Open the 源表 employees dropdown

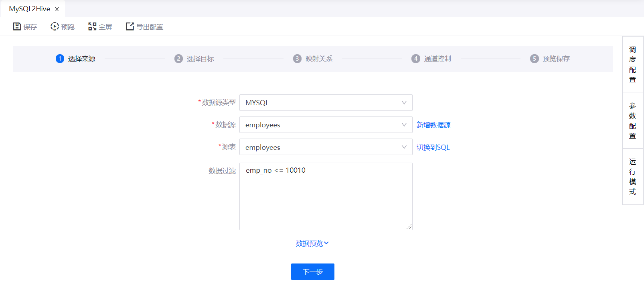(326, 147)
